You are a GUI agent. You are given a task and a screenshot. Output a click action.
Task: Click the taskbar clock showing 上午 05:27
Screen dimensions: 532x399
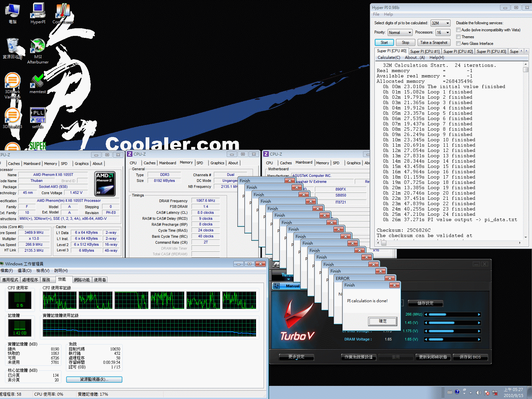[513, 392]
